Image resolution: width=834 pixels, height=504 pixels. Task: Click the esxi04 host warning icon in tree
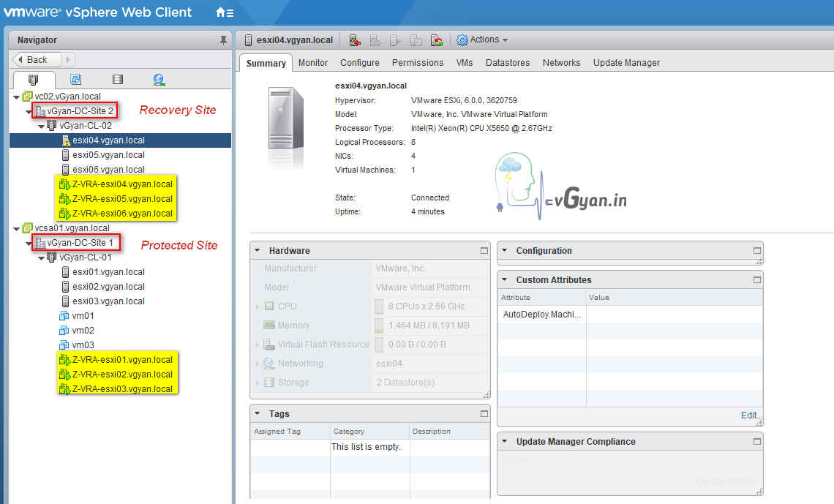tap(66, 140)
